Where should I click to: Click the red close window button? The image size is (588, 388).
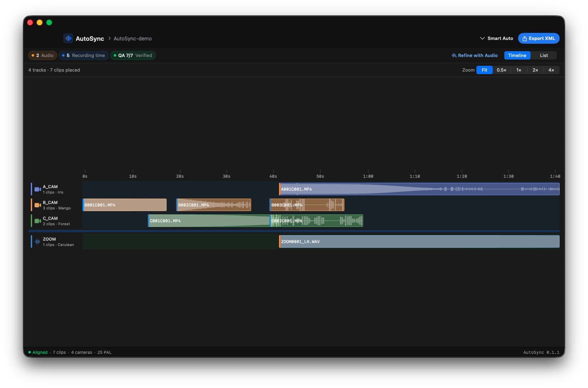[30, 22]
